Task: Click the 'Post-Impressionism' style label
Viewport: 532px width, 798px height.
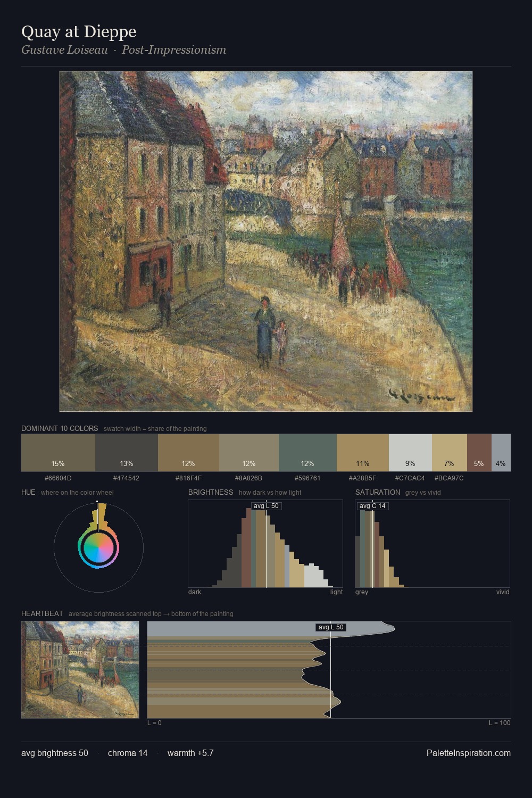Action: [x=174, y=50]
